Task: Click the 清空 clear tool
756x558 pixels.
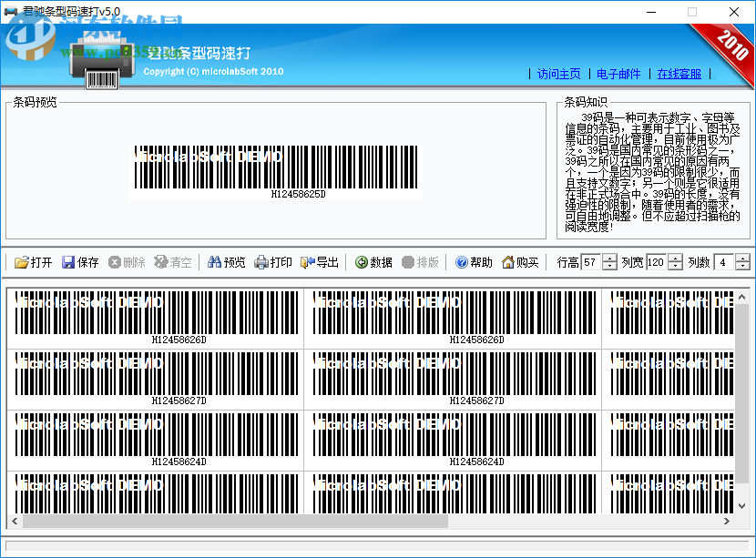Action: [x=175, y=261]
